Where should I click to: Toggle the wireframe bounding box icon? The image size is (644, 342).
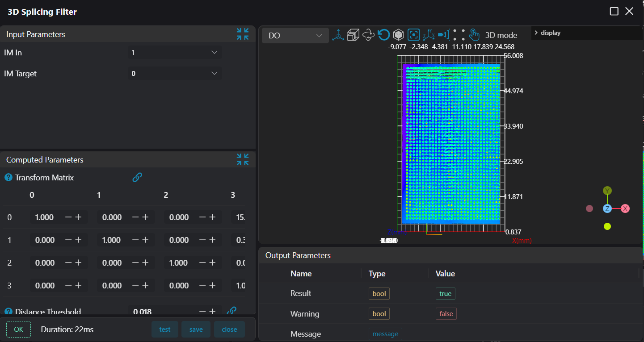[353, 35]
